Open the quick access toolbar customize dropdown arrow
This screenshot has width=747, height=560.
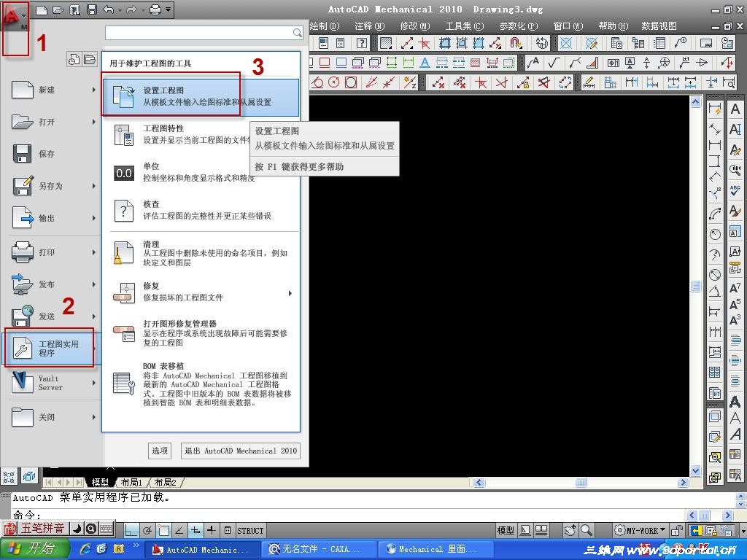tap(169, 9)
